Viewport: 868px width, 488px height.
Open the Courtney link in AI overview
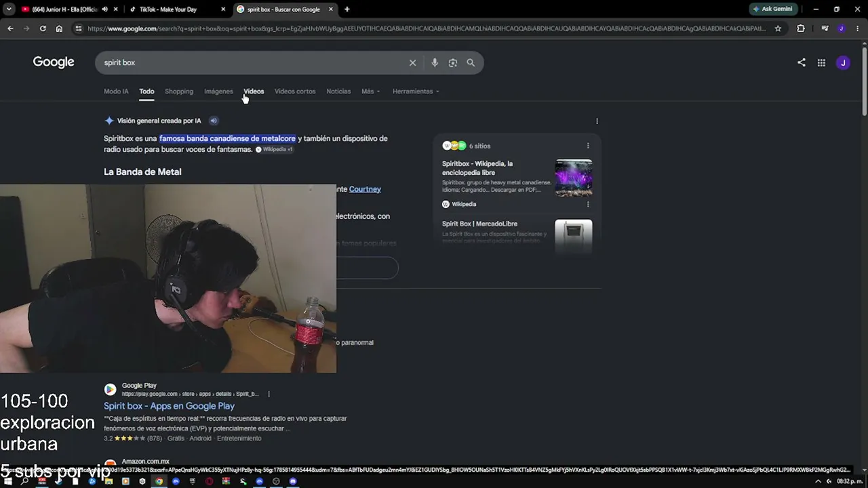[365, 189]
